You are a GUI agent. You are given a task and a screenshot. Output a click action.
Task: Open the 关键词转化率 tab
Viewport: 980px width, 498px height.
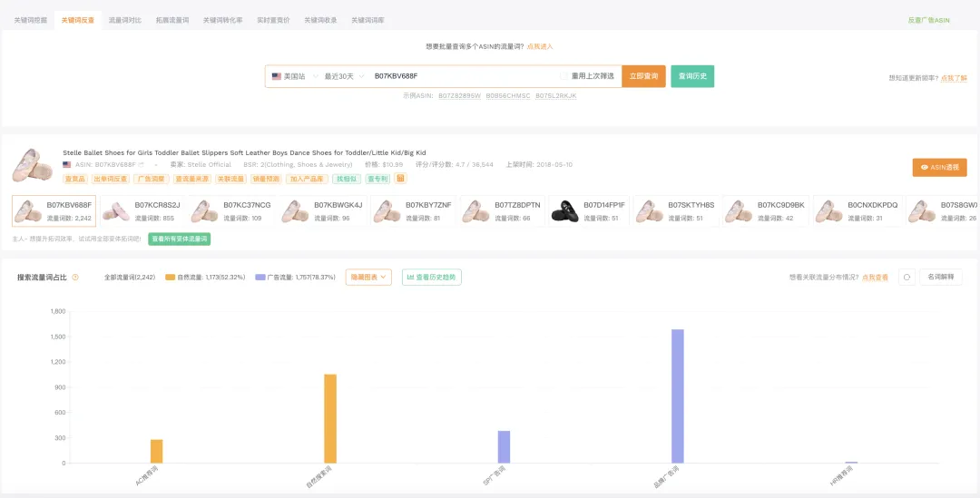tap(222, 20)
